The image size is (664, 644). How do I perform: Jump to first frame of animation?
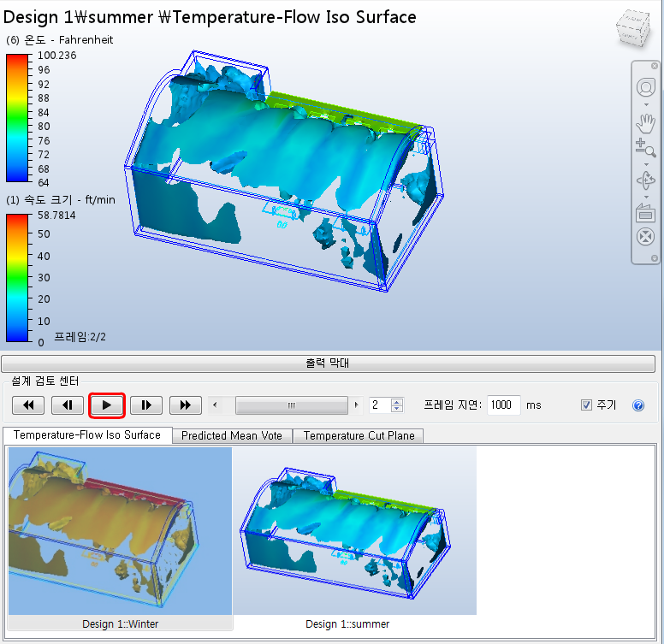tap(28, 405)
